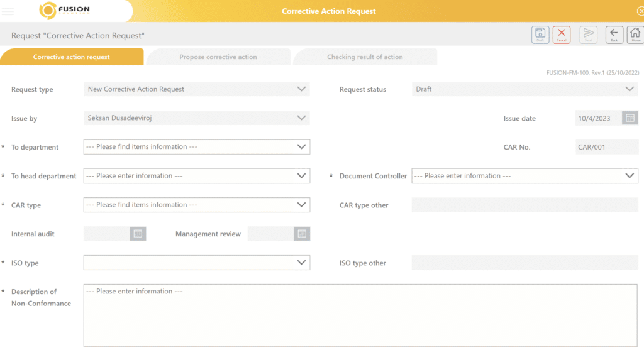
Task: Click the ISO type other label
Action: click(x=363, y=263)
